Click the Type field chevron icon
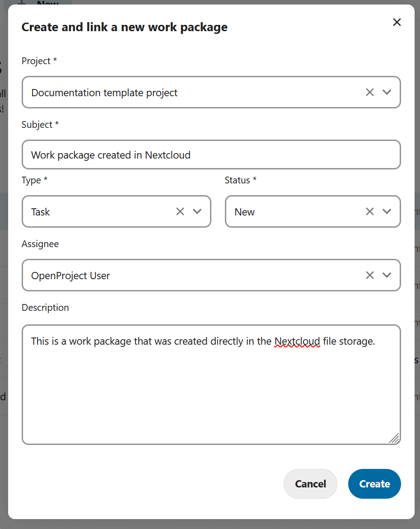The height and width of the screenshot is (529, 420). (197, 211)
